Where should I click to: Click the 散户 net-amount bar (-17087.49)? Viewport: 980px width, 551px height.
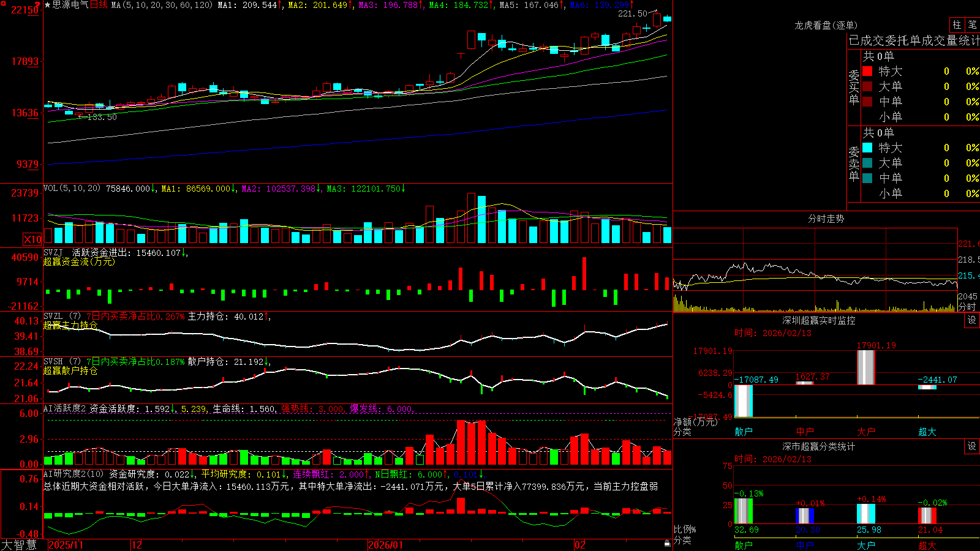coord(744,401)
